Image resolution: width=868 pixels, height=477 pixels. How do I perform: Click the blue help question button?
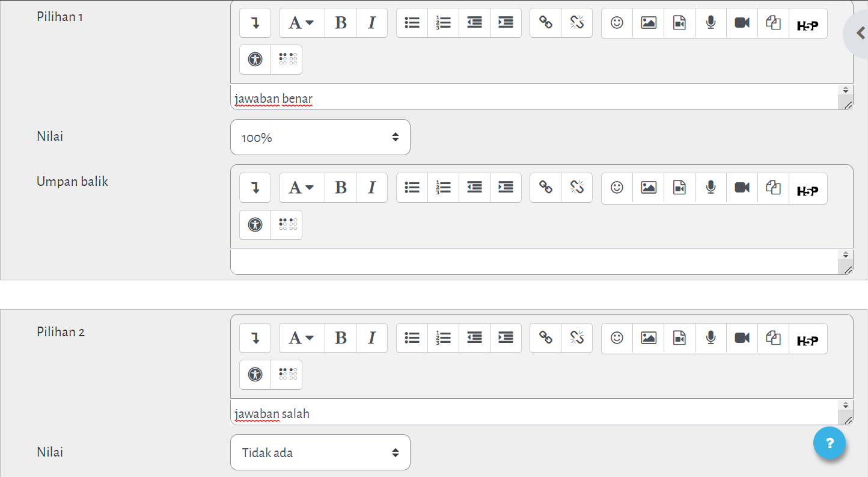point(830,443)
